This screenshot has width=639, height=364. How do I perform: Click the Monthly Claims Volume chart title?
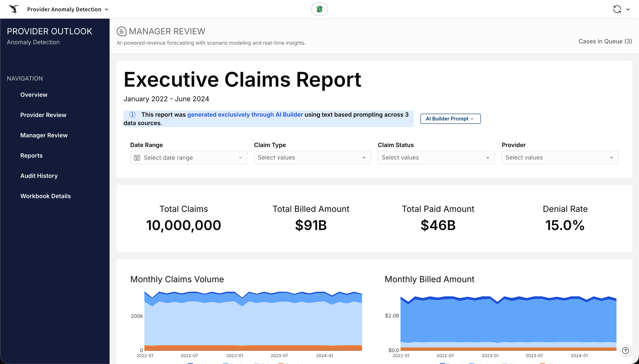[177, 279]
